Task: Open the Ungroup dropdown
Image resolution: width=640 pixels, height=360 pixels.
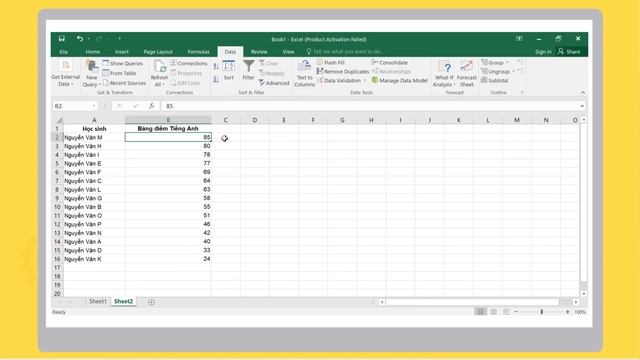Action: [x=498, y=71]
